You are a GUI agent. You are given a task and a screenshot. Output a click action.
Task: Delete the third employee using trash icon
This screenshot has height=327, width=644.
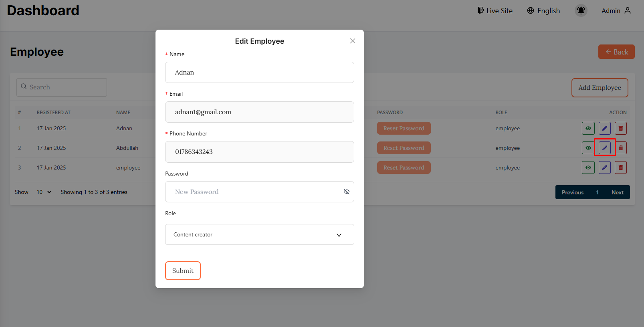pyautogui.click(x=621, y=168)
